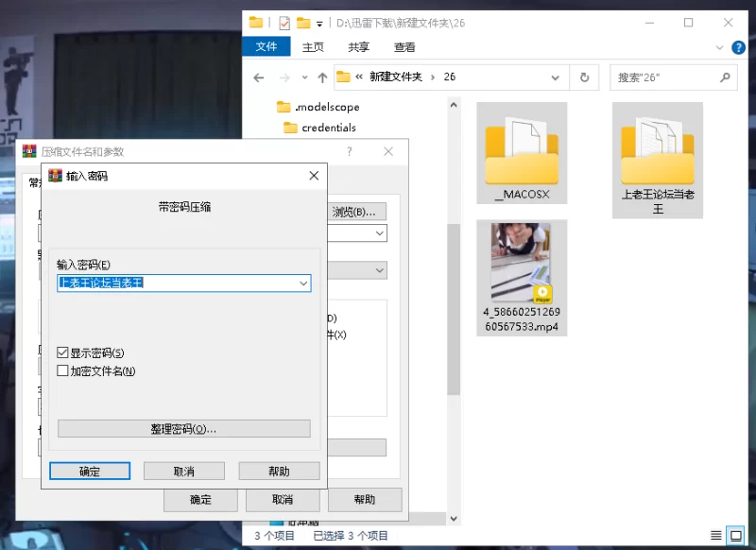Open the recent locations dropdown in Explorer
The width and height of the screenshot is (756, 550).
click(304, 77)
